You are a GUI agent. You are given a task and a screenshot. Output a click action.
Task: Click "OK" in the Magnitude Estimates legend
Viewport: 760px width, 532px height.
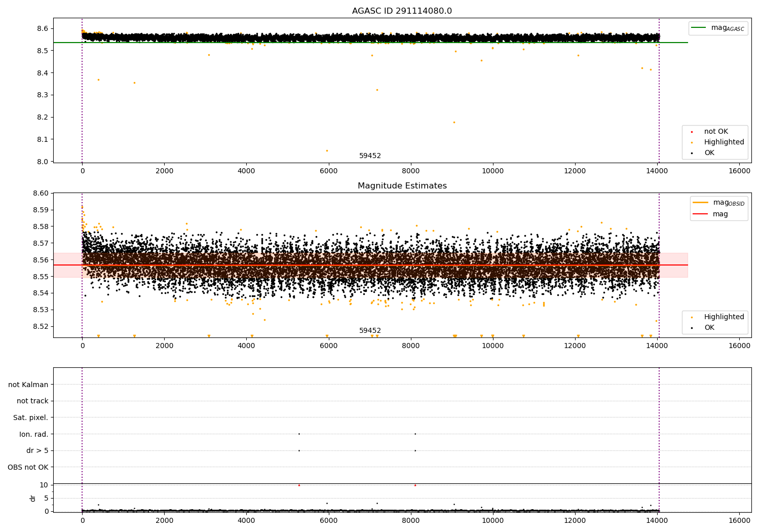709,328
